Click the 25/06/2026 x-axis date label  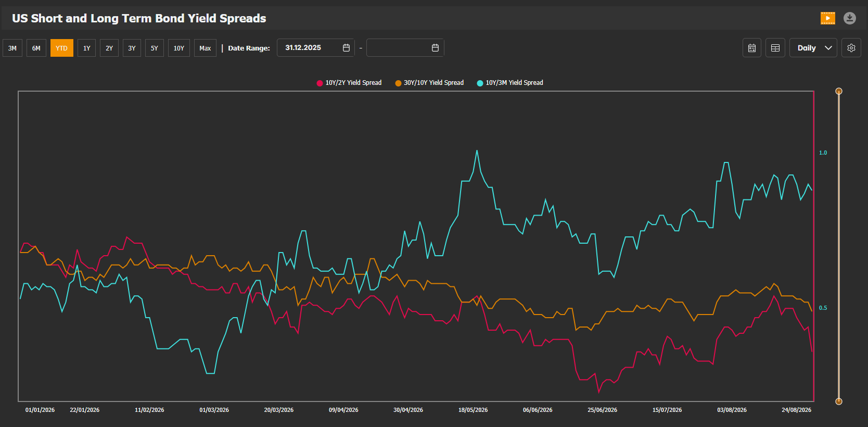(603, 410)
